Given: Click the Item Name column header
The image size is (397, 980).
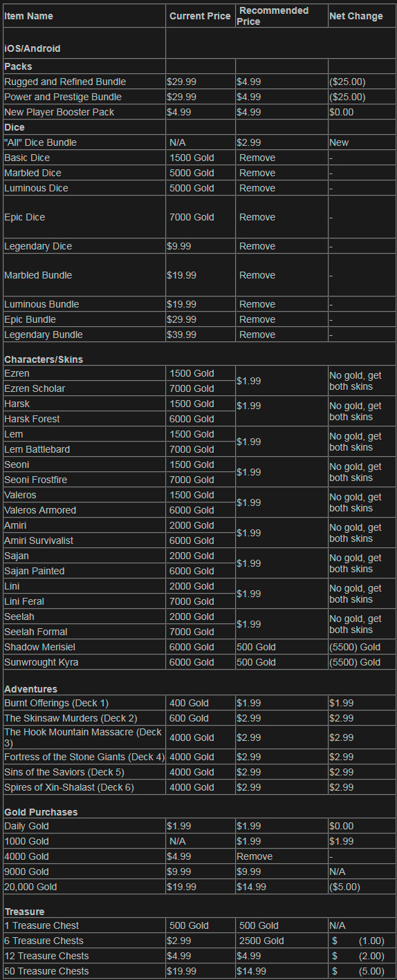Looking at the screenshot, I should tap(28, 16).
